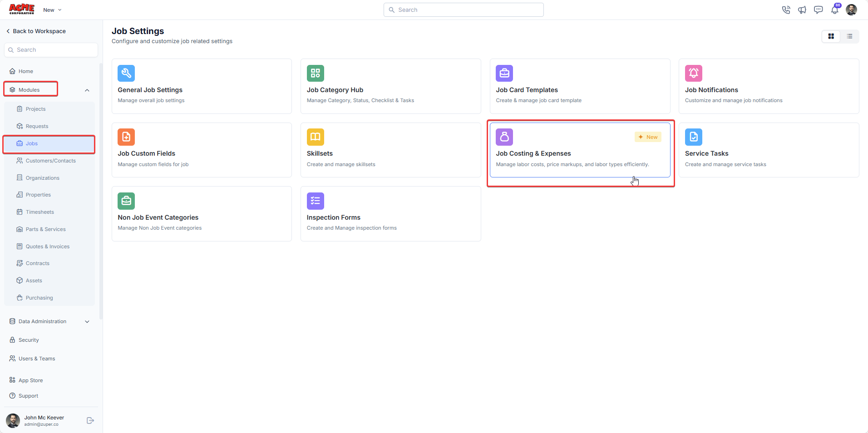
Task: Open Service Tasks card title
Action: click(707, 153)
